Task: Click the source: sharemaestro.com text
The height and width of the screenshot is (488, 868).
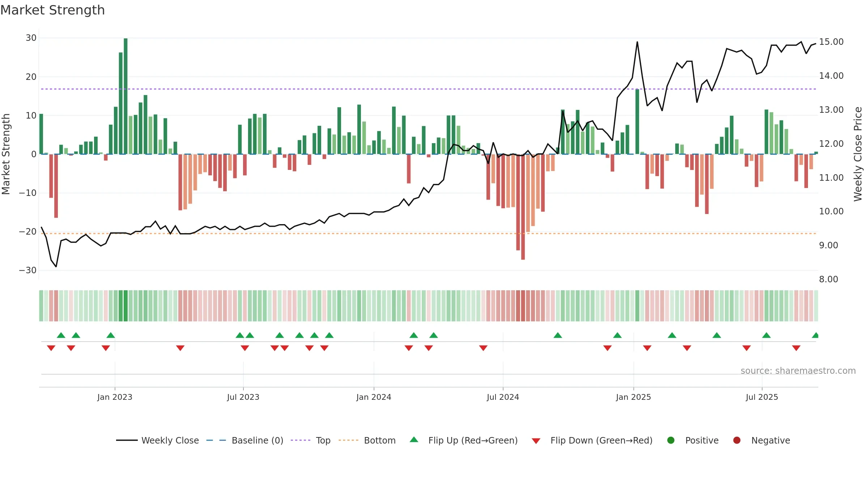Action: pos(798,371)
